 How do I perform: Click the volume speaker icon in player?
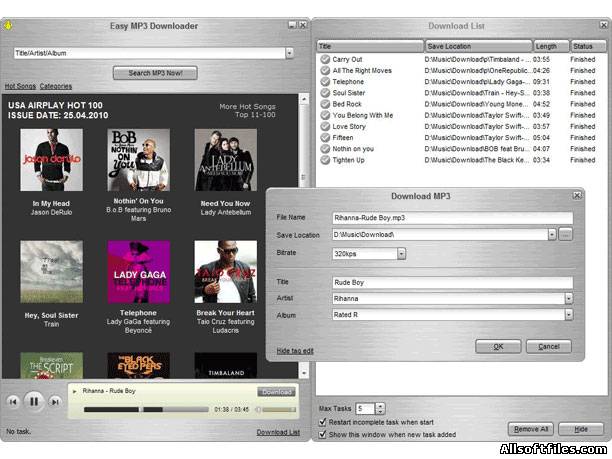point(258,410)
